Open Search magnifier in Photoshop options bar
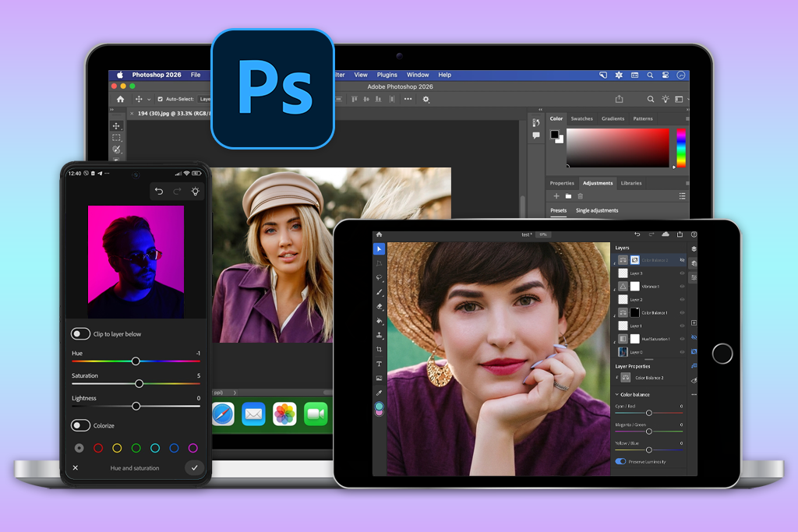This screenshot has height=532, width=798. (x=651, y=99)
